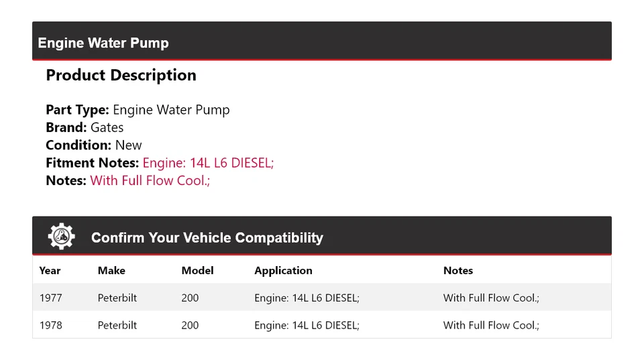Click Peterbilt in the 1978 row
The image size is (644, 360).
[x=117, y=325]
